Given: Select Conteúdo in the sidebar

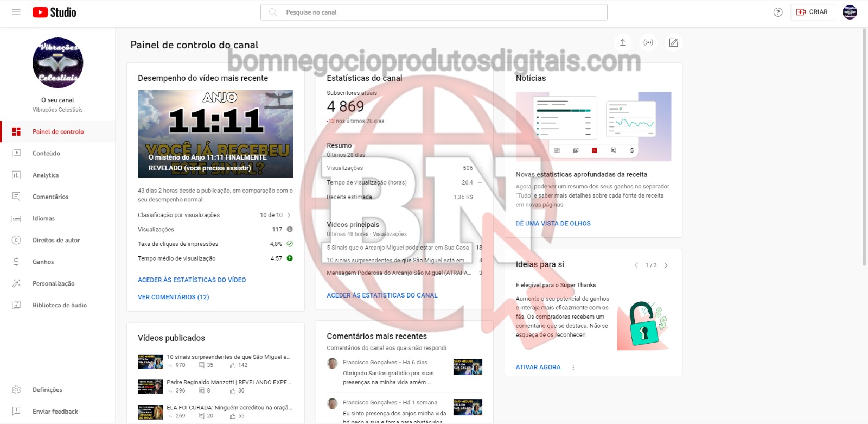Looking at the screenshot, I should (46, 153).
